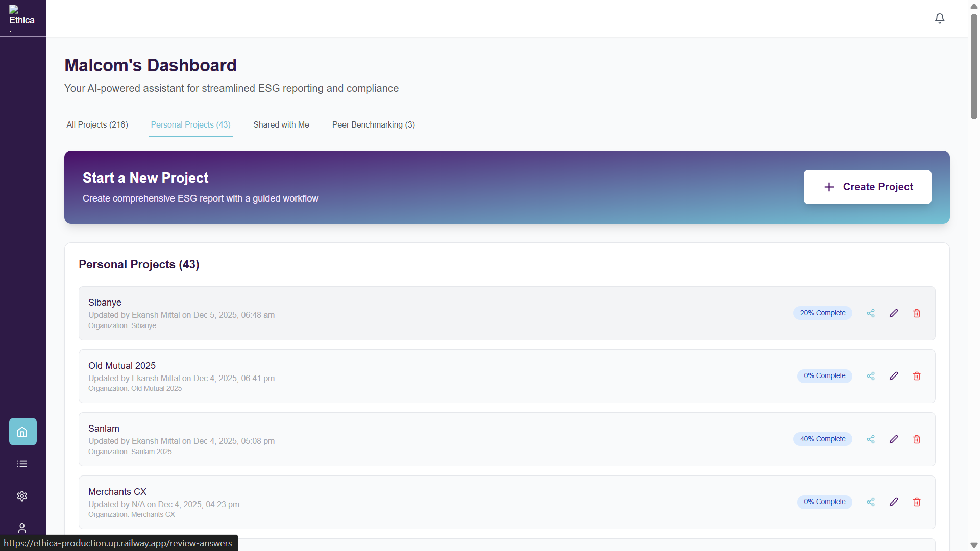This screenshot has height=551, width=980.
Task: Delete the Merchants CX project
Action: [917, 502]
